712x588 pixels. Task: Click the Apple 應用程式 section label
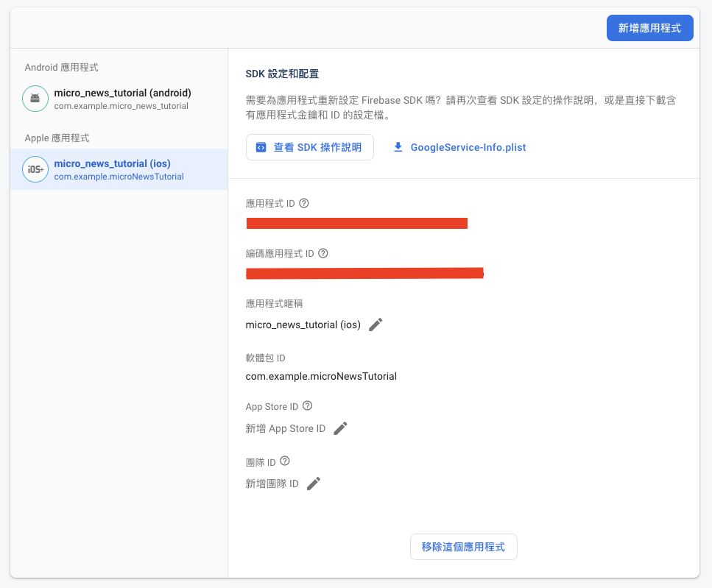tap(57, 138)
